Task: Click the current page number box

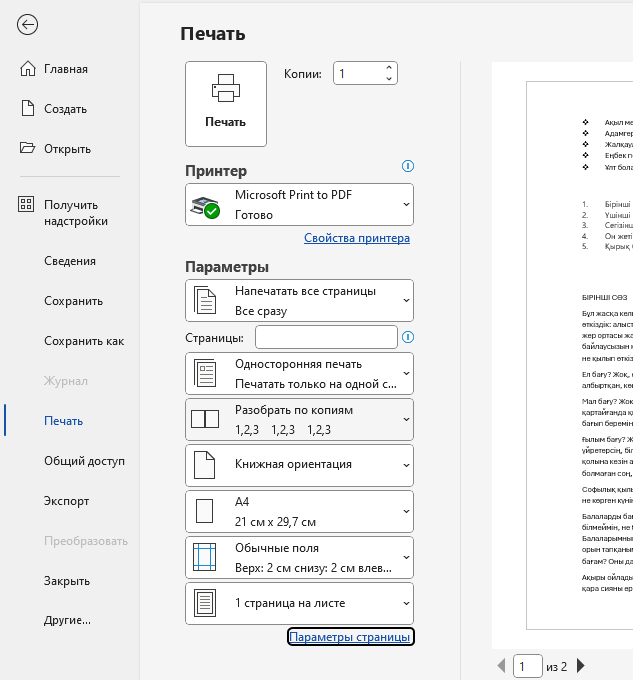Action: click(526, 666)
